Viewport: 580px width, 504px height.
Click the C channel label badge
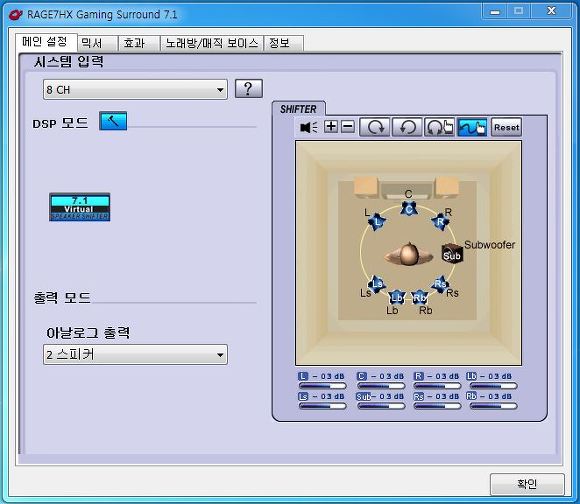[x=361, y=376]
